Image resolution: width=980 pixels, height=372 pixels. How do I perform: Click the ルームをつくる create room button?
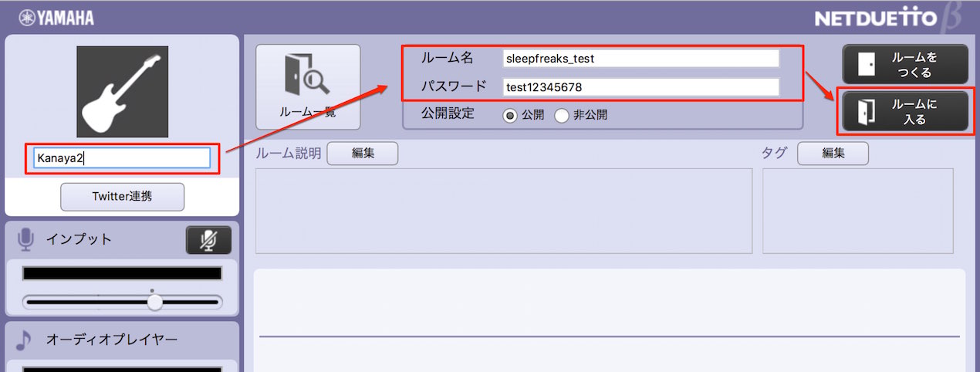tap(904, 64)
